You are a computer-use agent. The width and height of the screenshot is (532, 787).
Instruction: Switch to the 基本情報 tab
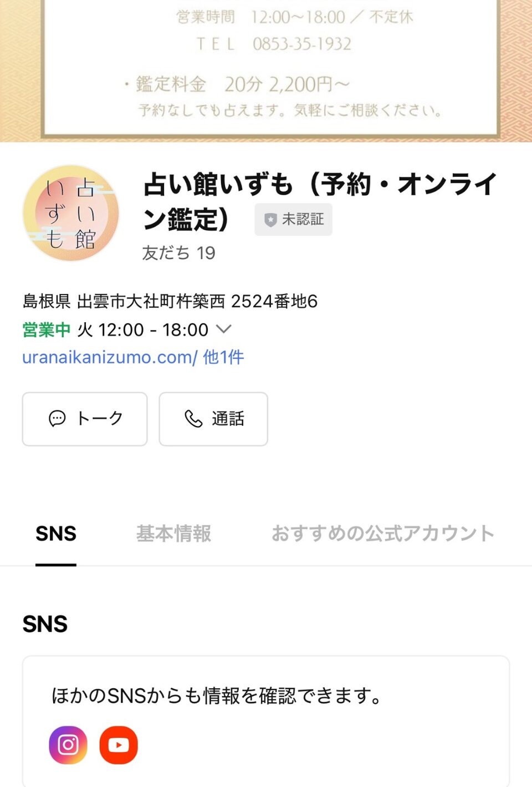[174, 534]
